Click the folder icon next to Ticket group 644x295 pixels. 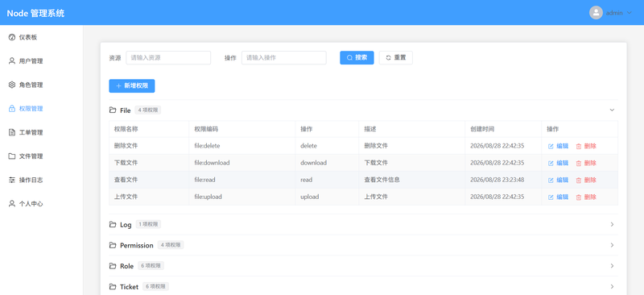[113, 287]
